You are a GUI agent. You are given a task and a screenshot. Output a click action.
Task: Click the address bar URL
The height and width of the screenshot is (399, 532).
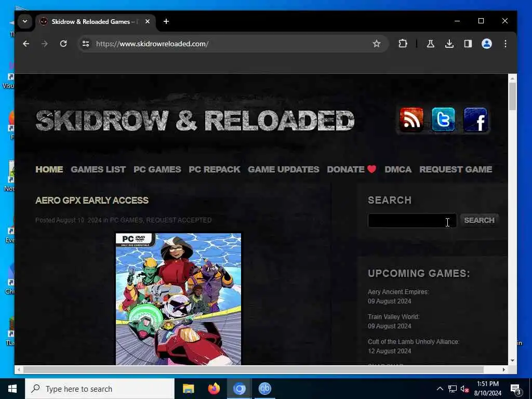152,44
